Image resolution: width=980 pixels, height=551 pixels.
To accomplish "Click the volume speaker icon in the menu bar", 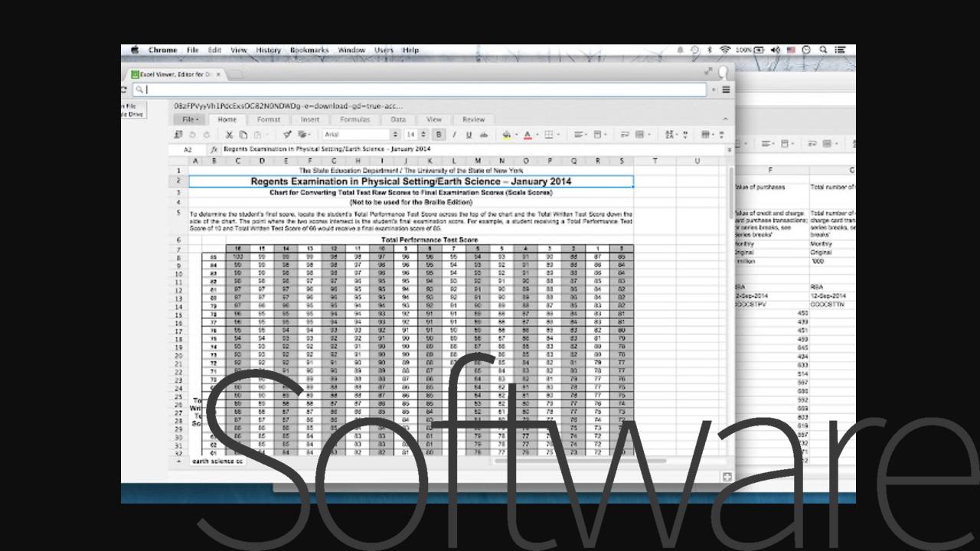I will 776,50.
